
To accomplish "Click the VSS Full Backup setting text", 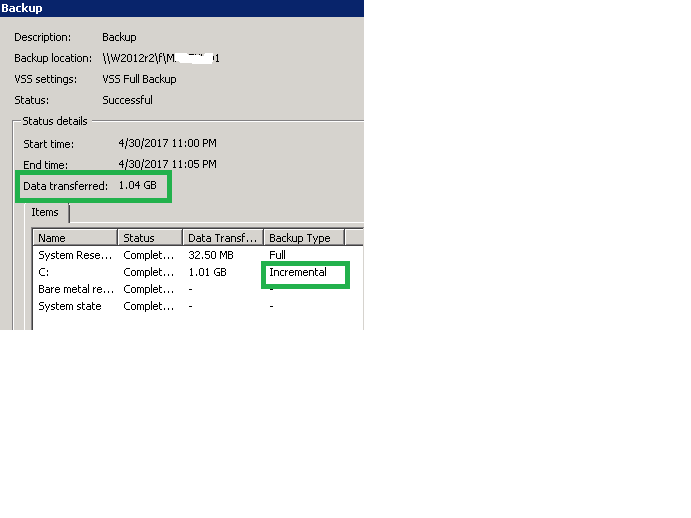I will [139, 79].
